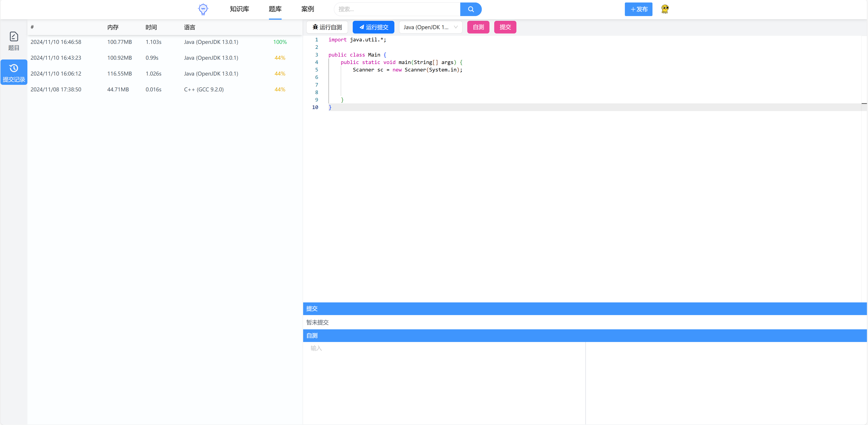Click the paper-plane 运行提交 button
This screenshot has height=425, width=868.
click(373, 27)
